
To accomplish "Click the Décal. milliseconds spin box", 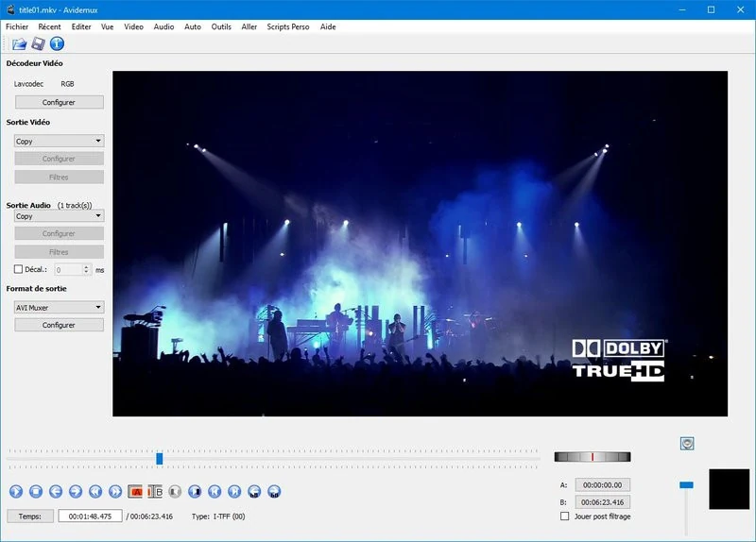I will [73, 269].
